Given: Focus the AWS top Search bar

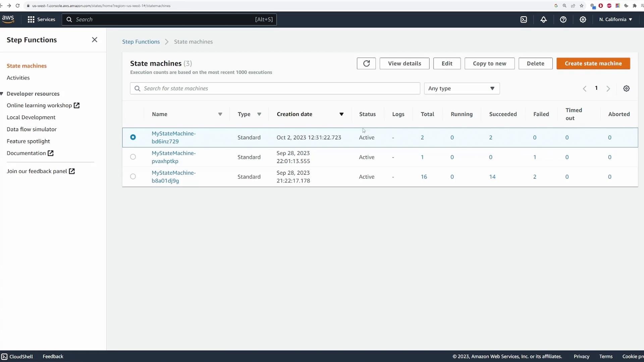Looking at the screenshot, I should [x=169, y=19].
